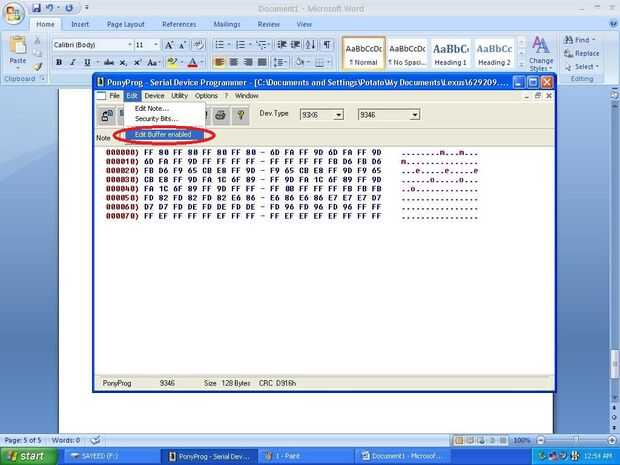The height and width of the screenshot is (465, 620).
Task: Click the red font color button
Action: 193,62
